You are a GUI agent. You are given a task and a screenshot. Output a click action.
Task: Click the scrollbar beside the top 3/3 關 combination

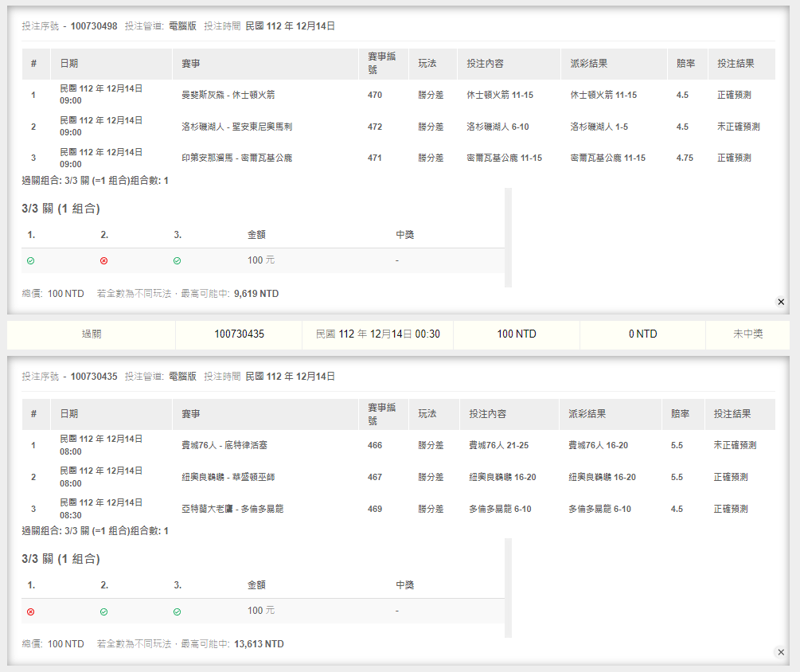click(508, 237)
